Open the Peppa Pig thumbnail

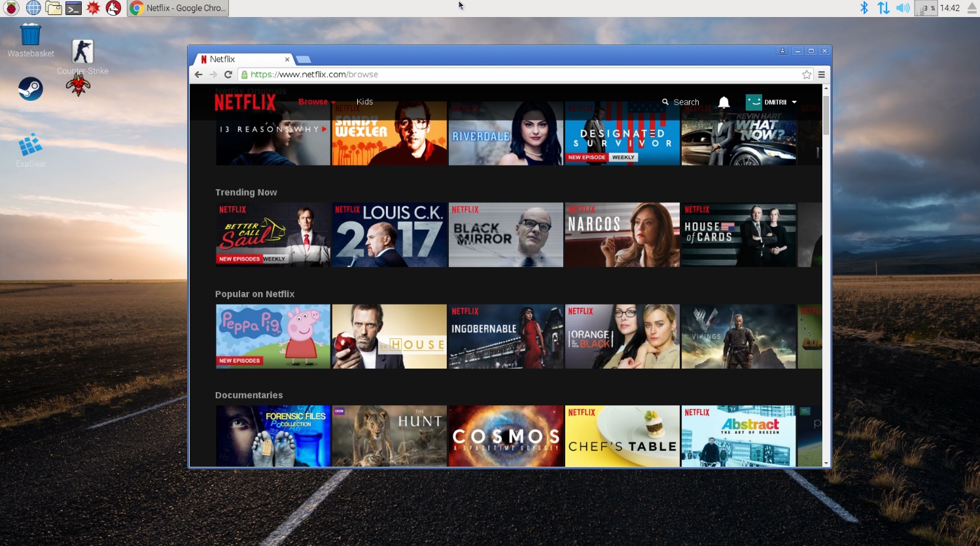[x=273, y=337]
